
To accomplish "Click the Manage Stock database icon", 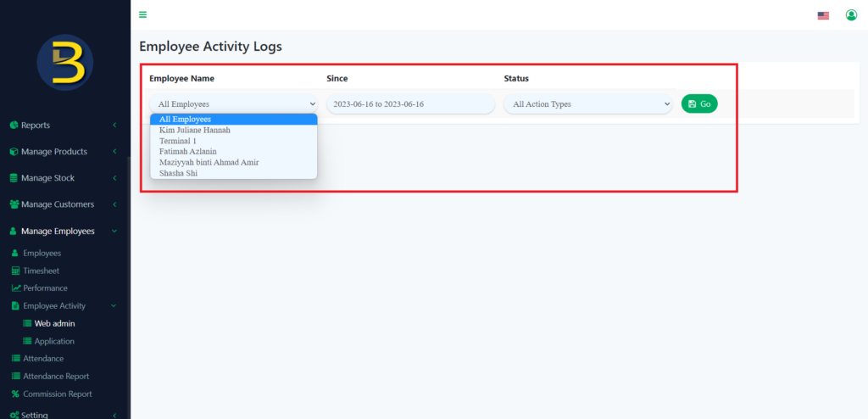I will tap(14, 178).
